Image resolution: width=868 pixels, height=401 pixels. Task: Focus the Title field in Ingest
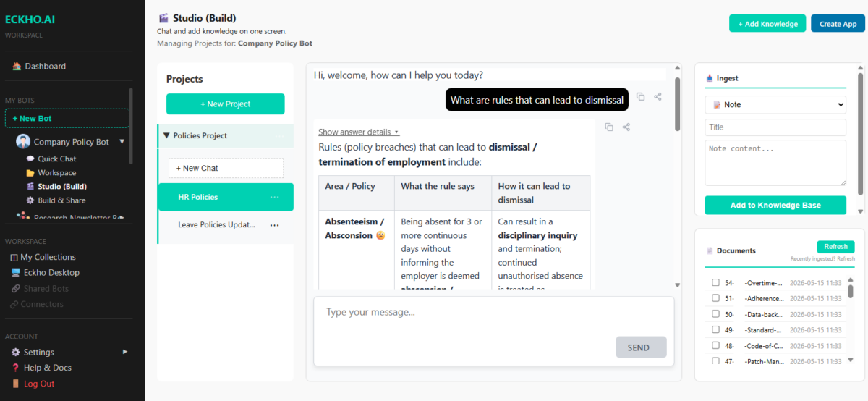click(x=775, y=127)
